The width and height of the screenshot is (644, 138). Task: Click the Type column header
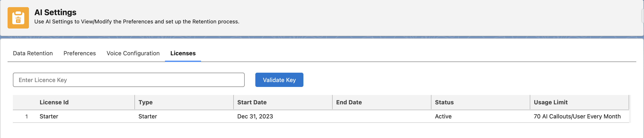pyautogui.click(x=146, y=102)
